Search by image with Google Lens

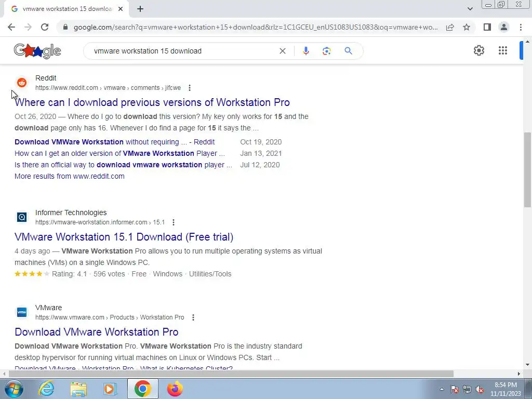326,51
